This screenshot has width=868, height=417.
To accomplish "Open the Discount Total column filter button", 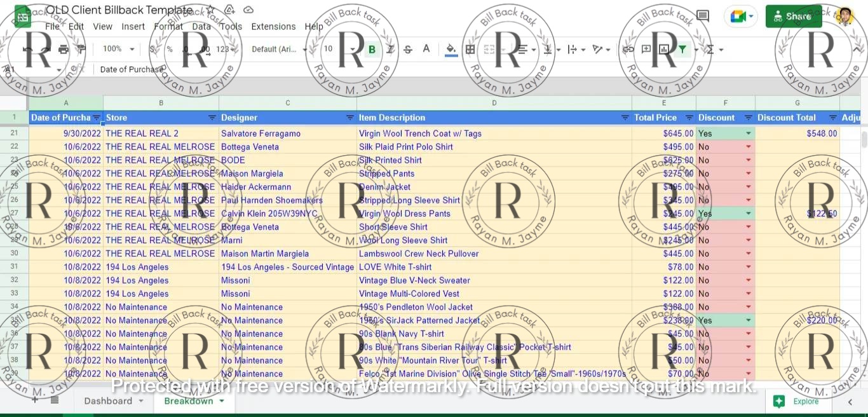I will (x=833, y=118).
